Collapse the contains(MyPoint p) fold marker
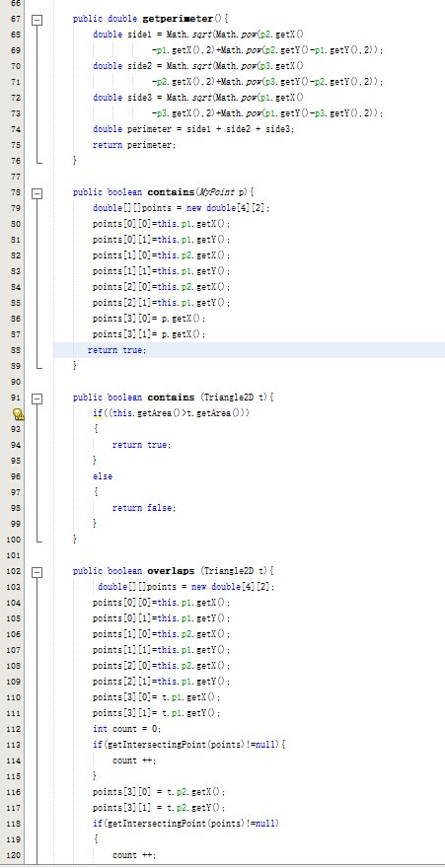 [x=37, y=193]
